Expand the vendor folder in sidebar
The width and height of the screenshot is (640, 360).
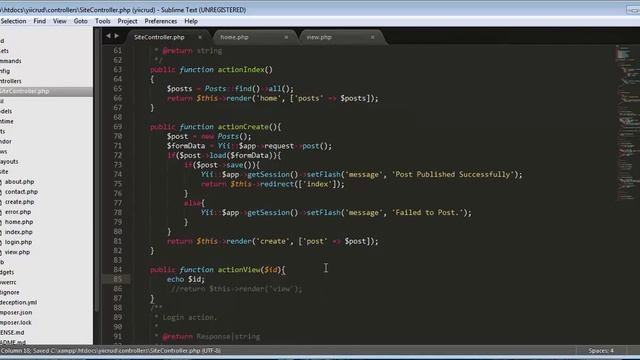click(x=6, y=141)
